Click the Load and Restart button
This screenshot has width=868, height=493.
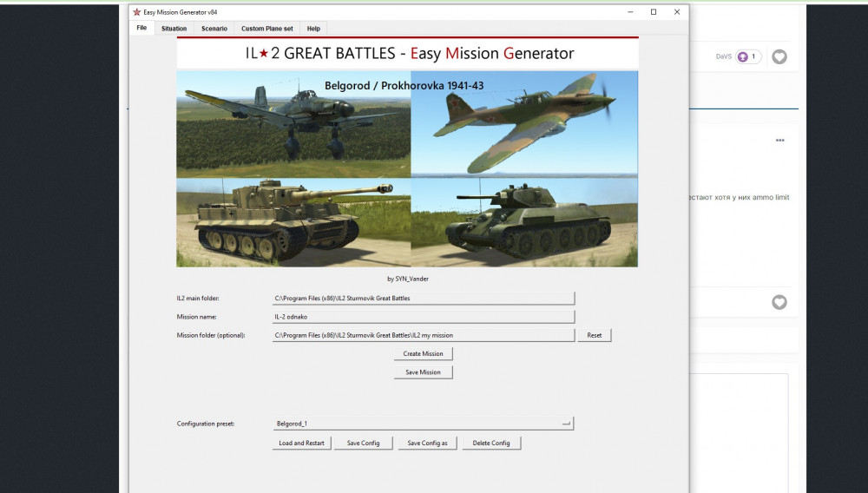coord(302,444)
